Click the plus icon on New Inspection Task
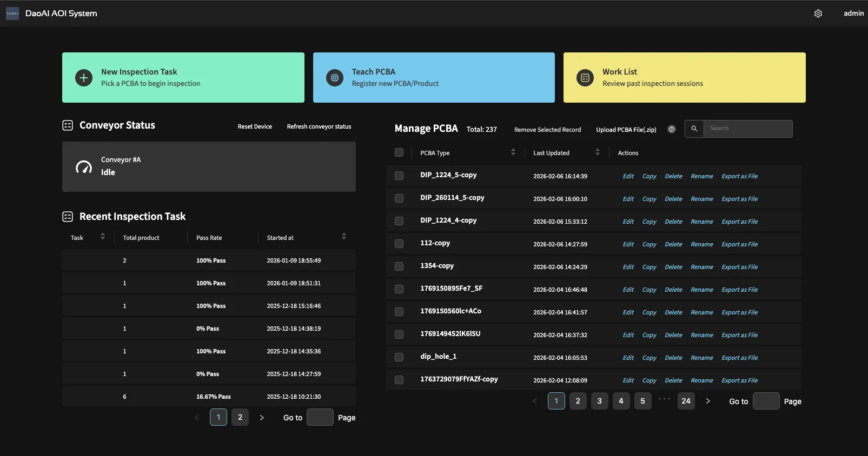 click(x=84, y=78)
